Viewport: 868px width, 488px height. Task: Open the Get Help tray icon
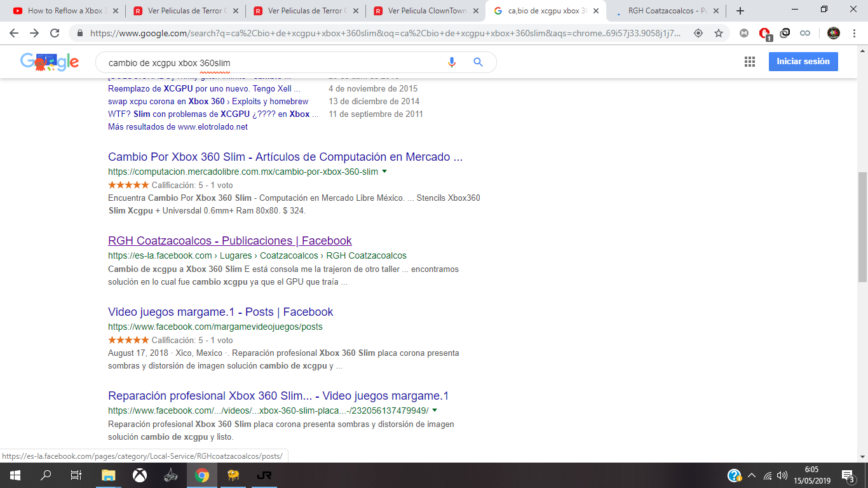735,475
